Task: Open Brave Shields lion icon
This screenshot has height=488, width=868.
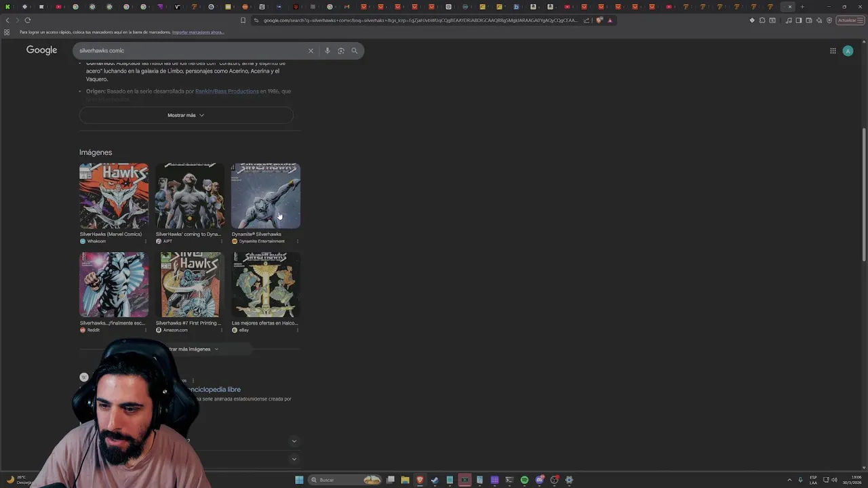Action: click(599, 20)
